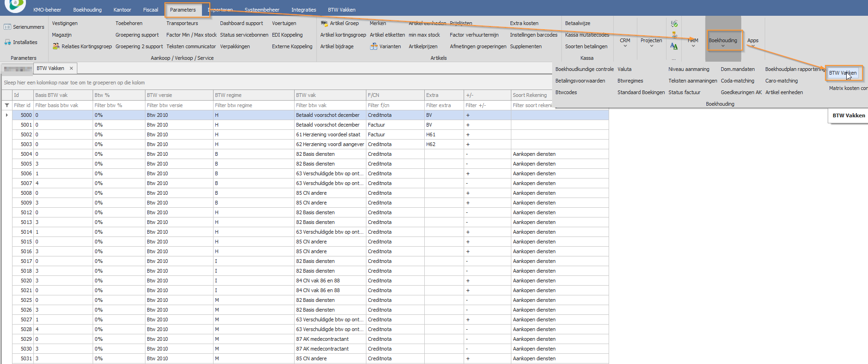The width and height of the screenshot is (868, 364).
Task: Click the blue AA font icon
Action: tap(674, 46)
